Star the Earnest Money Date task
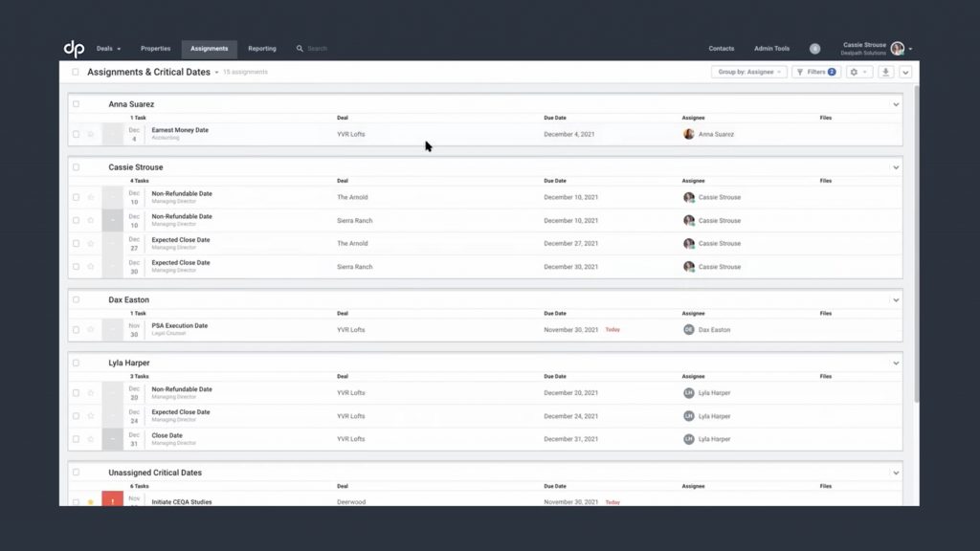This screenshot has width=980, height=551. (x=91, y=134)
